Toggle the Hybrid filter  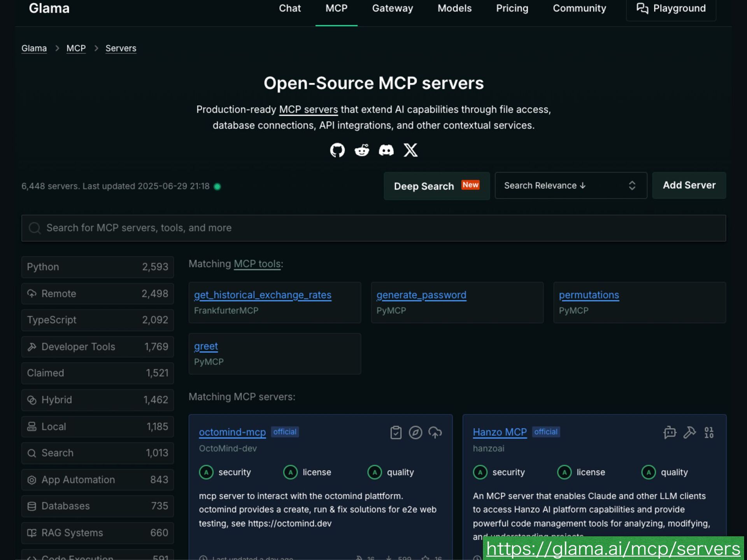pos(98,400)
